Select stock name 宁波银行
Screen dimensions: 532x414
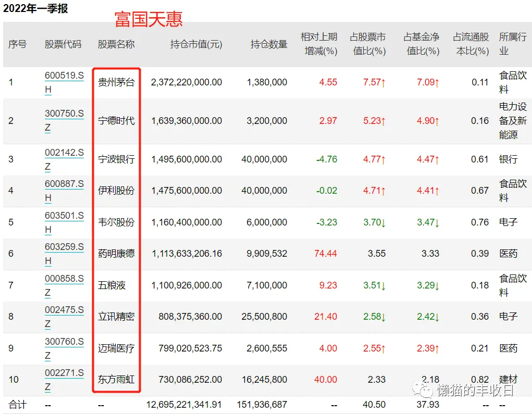point(116,159)
